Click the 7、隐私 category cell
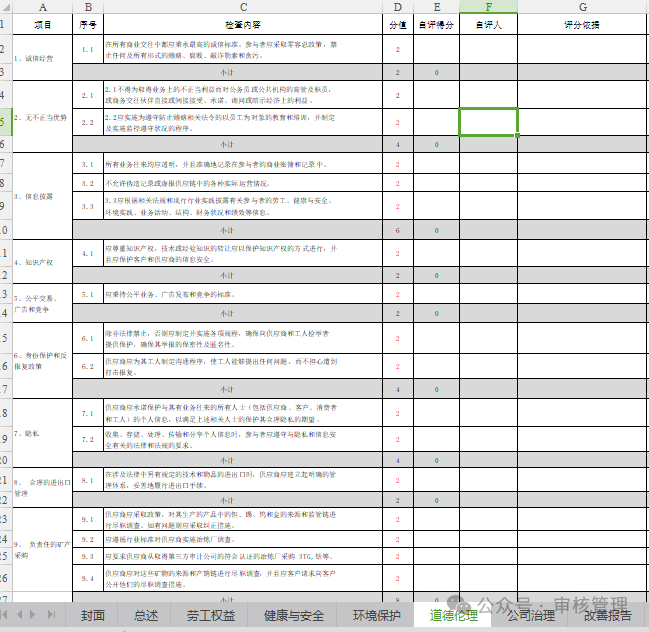Viewport: 649px width, 632px height. click(43, 433)
